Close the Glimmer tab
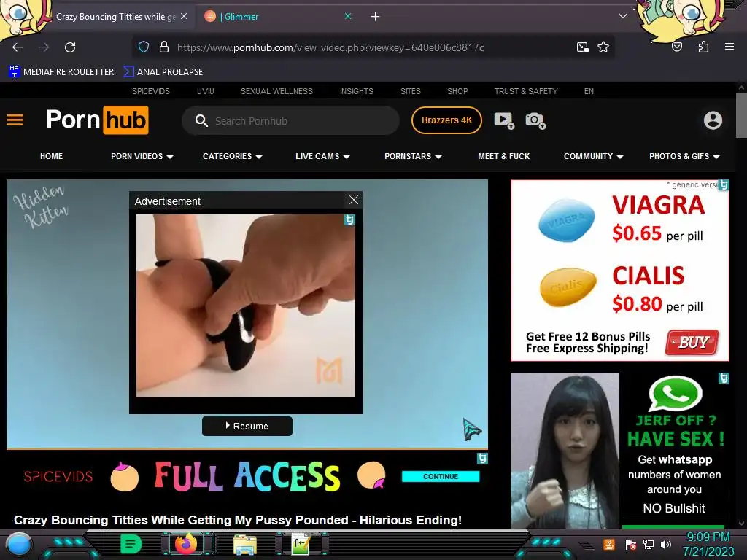Viewport: 747px width, 560px height. (x=348, y=16)
